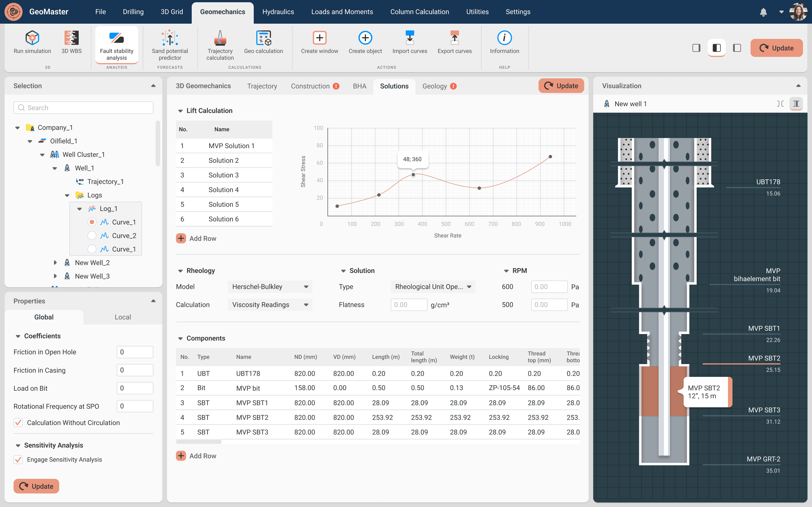Click the Run simulation icon
The width and height of the screenshot is (812, 507).
[x=32, y=38]
